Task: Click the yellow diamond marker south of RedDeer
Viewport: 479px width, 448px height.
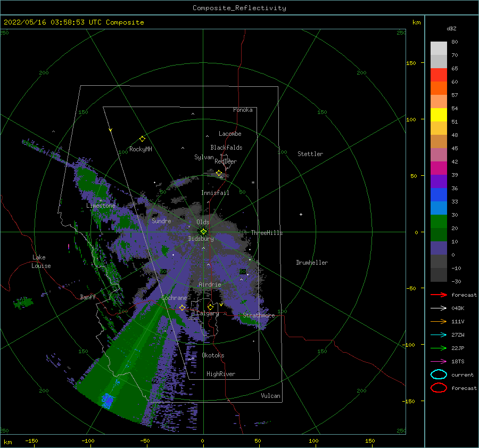Action: (219, 173)
